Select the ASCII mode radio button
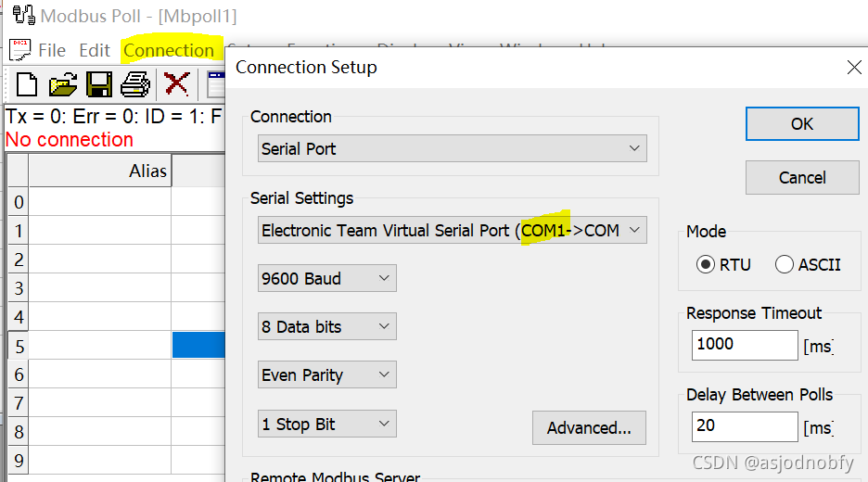The width and height of the screenshot is (868, 482). 784,264
